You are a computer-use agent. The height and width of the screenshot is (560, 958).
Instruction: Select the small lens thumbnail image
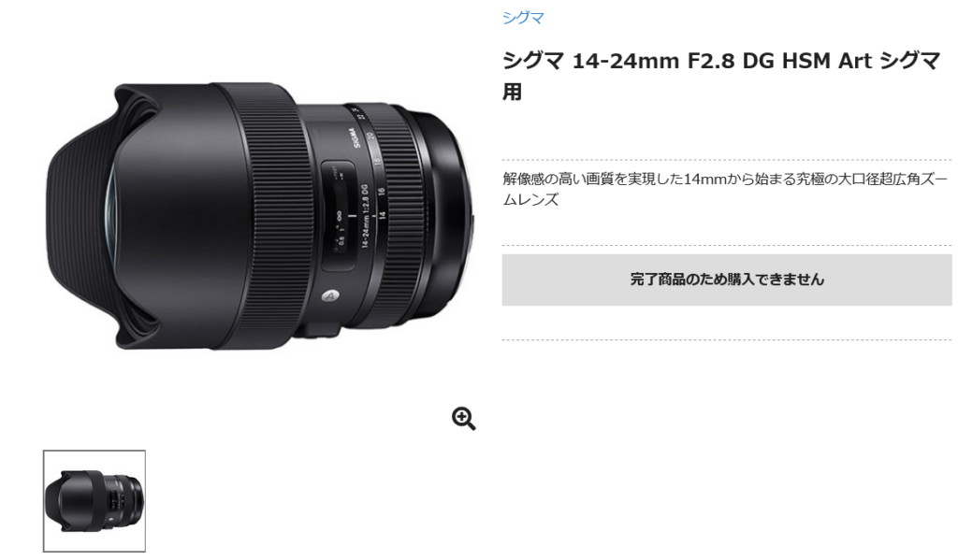(x=94, y=501)
